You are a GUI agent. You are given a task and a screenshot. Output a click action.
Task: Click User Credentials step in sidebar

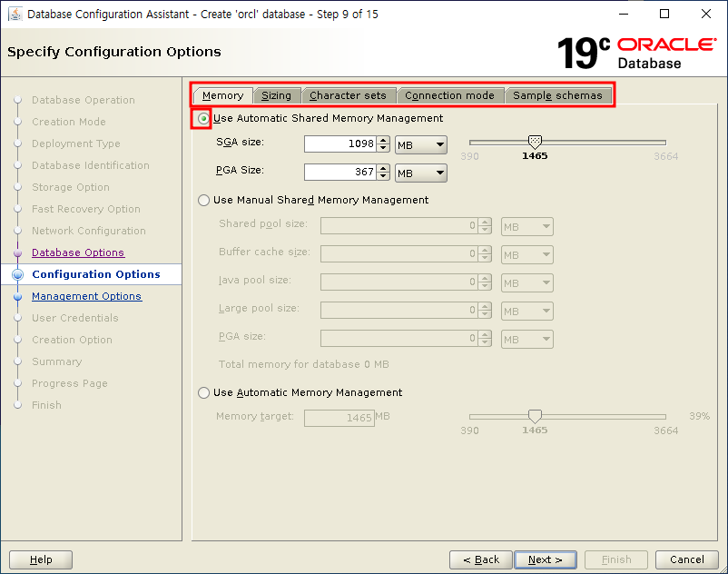click(75, 318)
